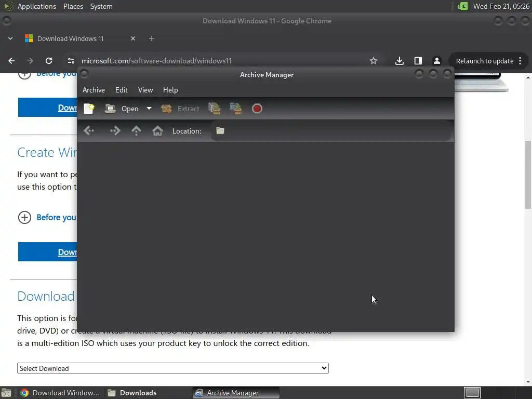This screenshot has height=399, width=532.
Task: Open the Applications menu in top panel
Action: point(37,6)
